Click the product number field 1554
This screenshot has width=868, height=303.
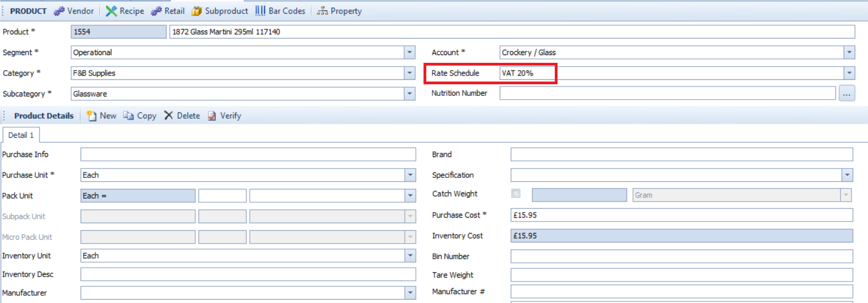click(x=119, y=32)
